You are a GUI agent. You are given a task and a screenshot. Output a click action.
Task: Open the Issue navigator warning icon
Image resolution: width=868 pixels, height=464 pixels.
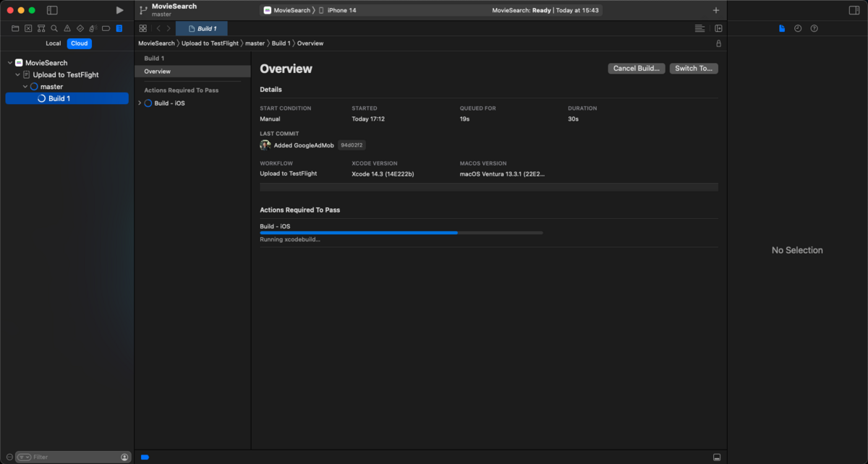click(67, 28)
